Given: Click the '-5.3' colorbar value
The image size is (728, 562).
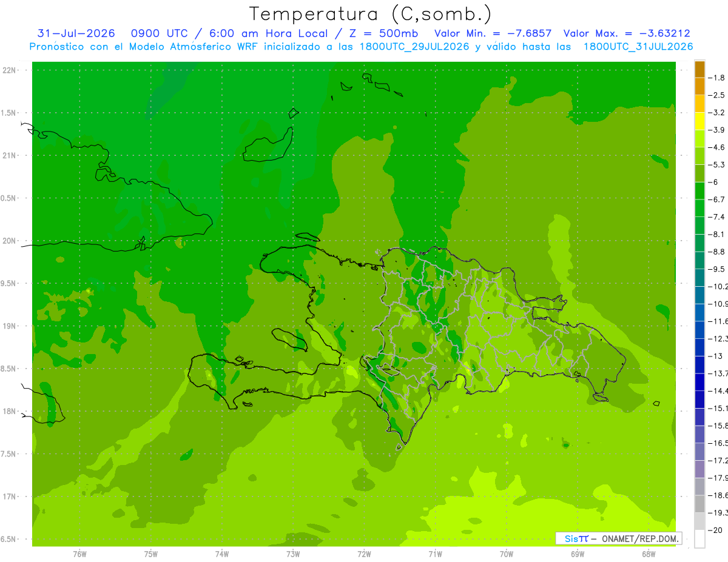Looking at the screenshot, I should [716, 165].
